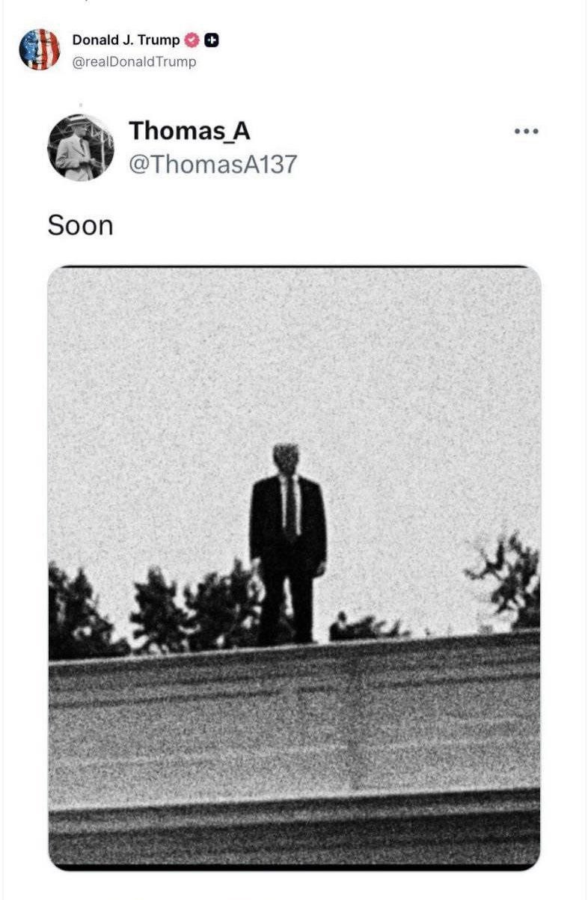This screenshot has width=588, height=900.
Task: Open Donald J. Trump's flag profile avatar
Action: (39, 49)
